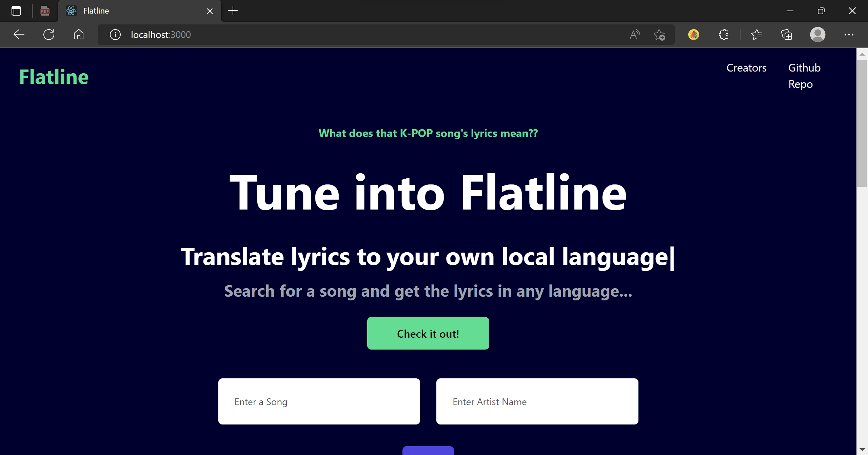Activate Read aloud icon
The width and height of the screenshot is (868, 455).
tap(635, 35)
